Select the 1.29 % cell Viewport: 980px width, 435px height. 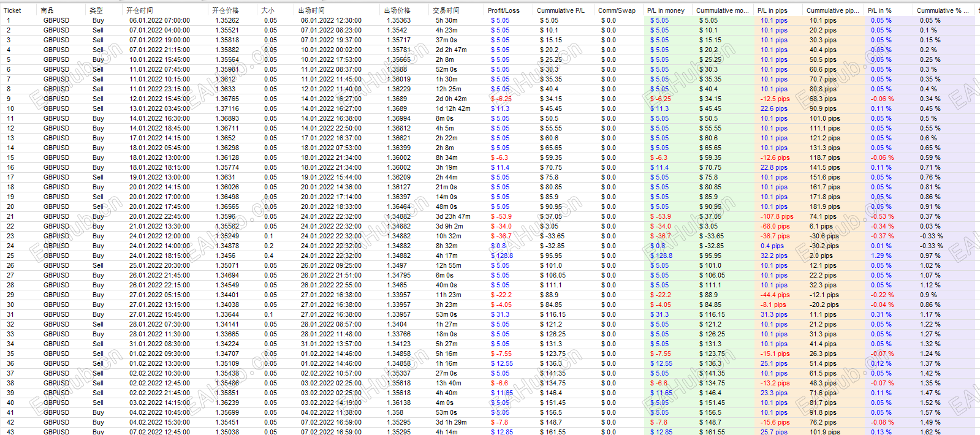point(881,255)
